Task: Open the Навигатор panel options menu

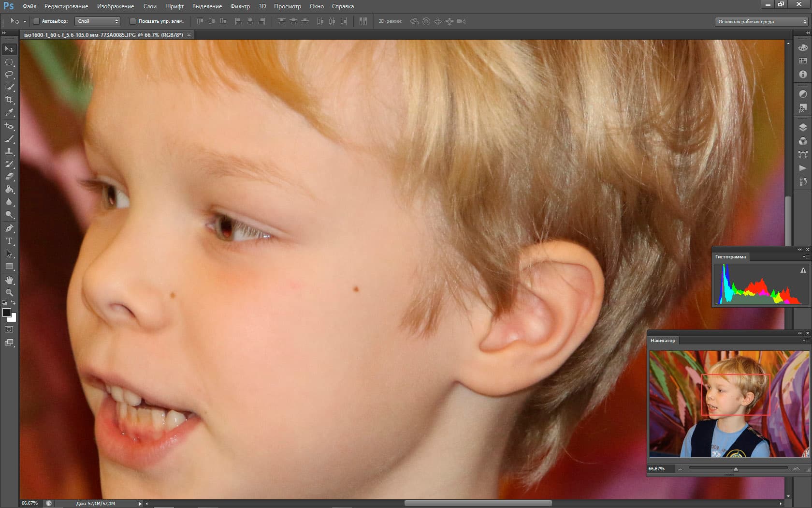Action: [806, 341]
